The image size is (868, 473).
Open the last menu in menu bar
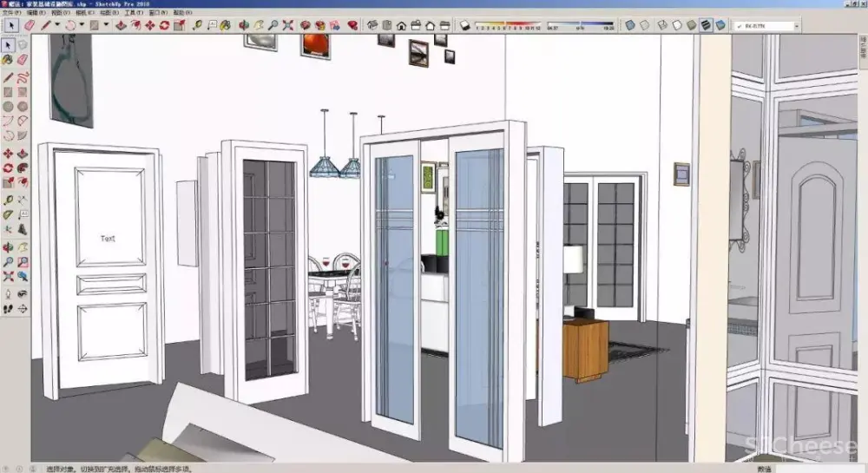tap(182, 14)
